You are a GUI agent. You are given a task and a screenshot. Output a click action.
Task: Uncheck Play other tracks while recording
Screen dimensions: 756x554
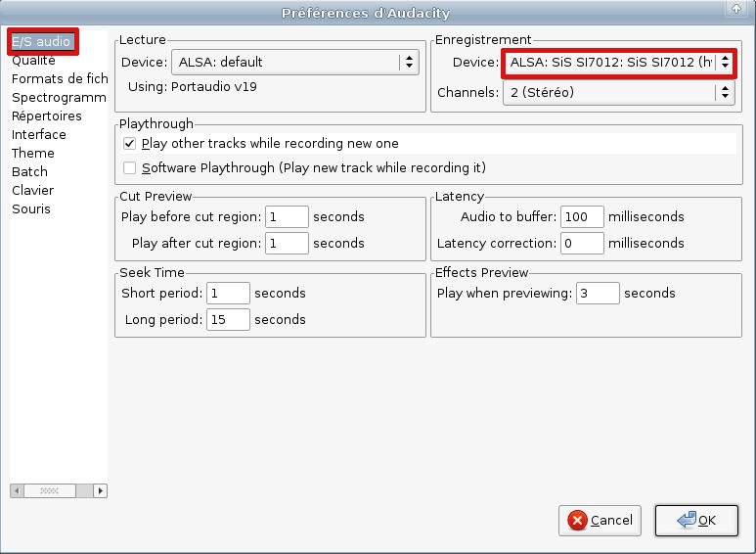coord(130,144)
